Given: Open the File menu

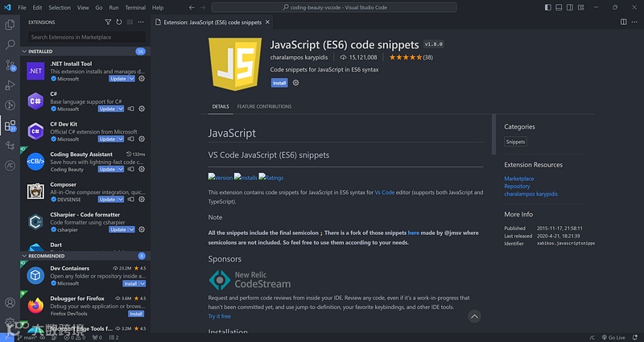Looking at the screenshot, I should (x=23, y=7).
